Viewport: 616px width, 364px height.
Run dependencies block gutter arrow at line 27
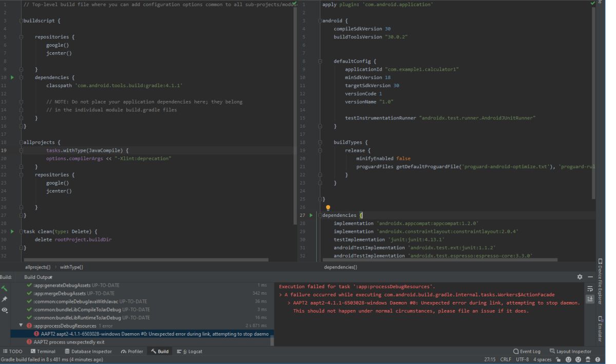[x=311, y=215]
